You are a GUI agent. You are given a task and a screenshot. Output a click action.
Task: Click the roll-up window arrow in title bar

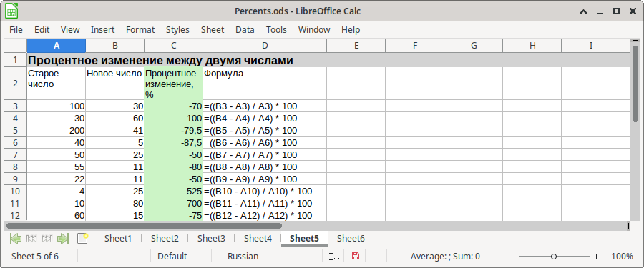pyautogui.click(x=583, y=11)
